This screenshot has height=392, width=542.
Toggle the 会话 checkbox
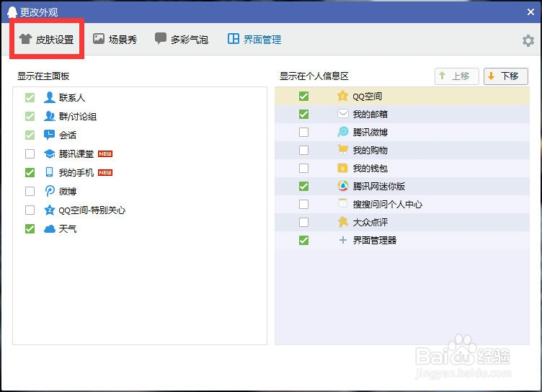(x=30, y=135)
